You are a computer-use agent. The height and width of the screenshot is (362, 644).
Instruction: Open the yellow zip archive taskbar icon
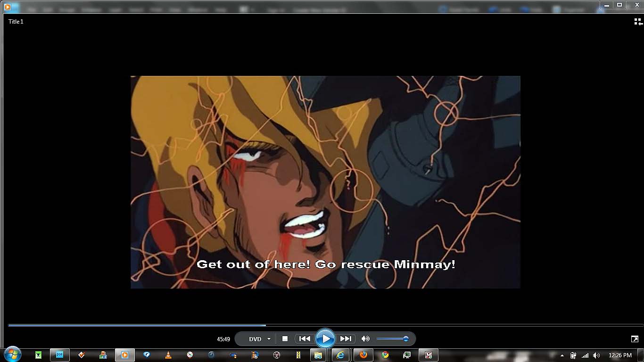coord(298,355)
